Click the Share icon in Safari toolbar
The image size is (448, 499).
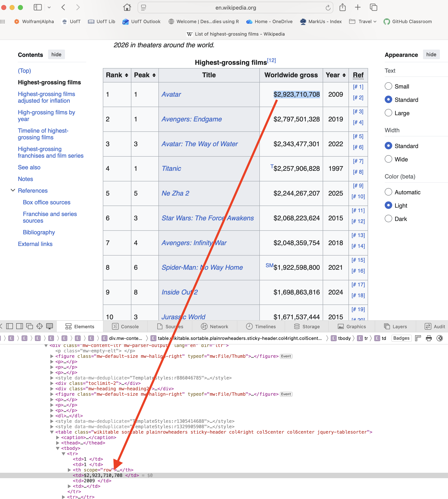pyautogui.click(x=342, y=7)
